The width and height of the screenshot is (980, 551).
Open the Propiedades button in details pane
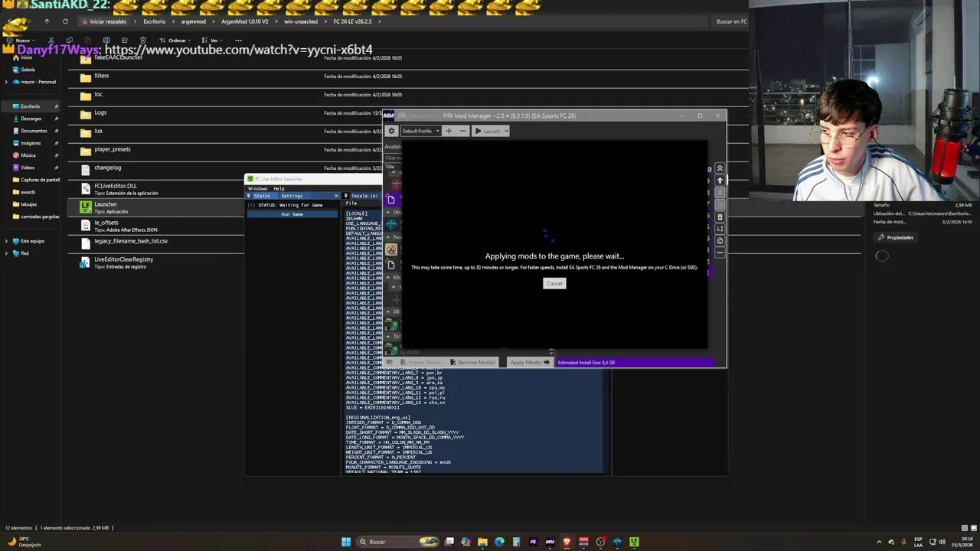[896, 238]
